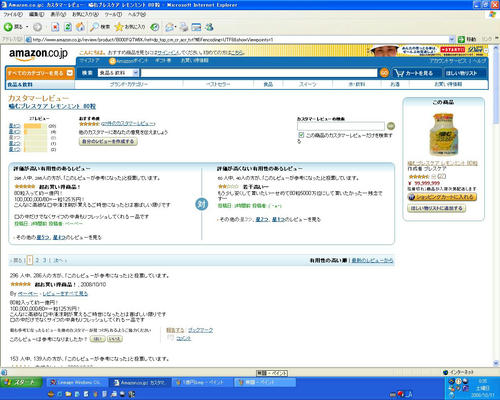Click the Mail envelope toolbar icon
Viewport: 500px width, 400px height.
(169, 27)
